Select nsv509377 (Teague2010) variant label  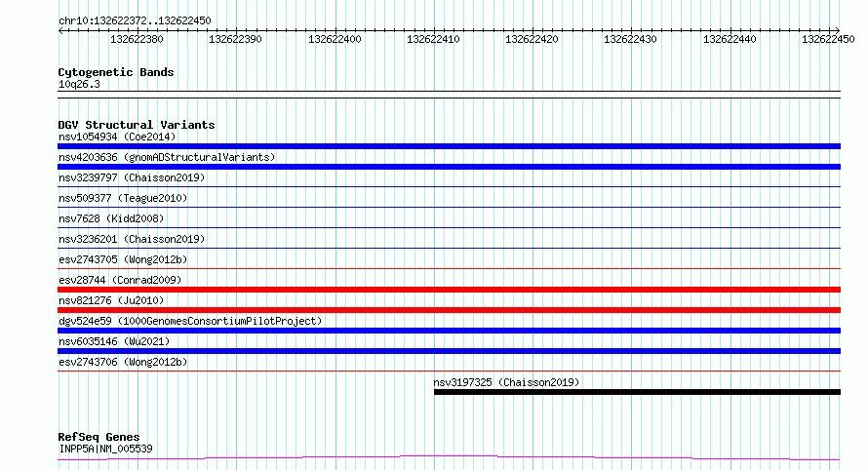[123, 198]
